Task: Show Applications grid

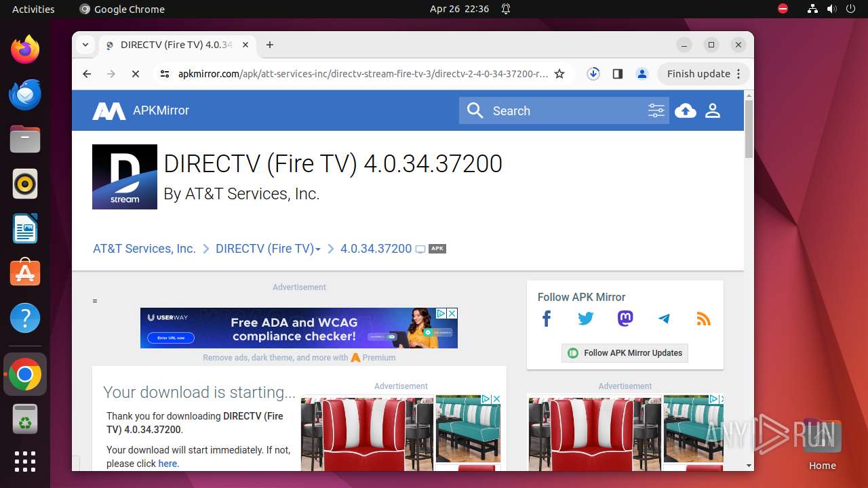Action: [x=25, y=462]
